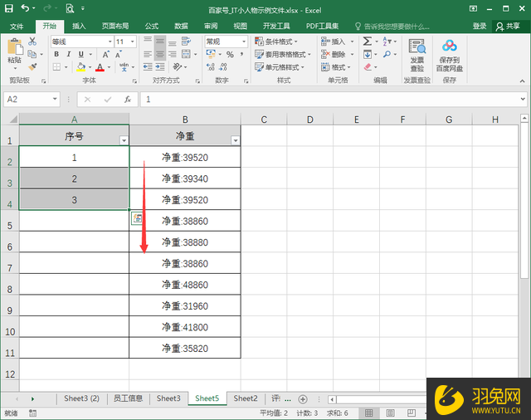
Task: Click Save to Baidu Netdisk button
Action: pos(449,55)
